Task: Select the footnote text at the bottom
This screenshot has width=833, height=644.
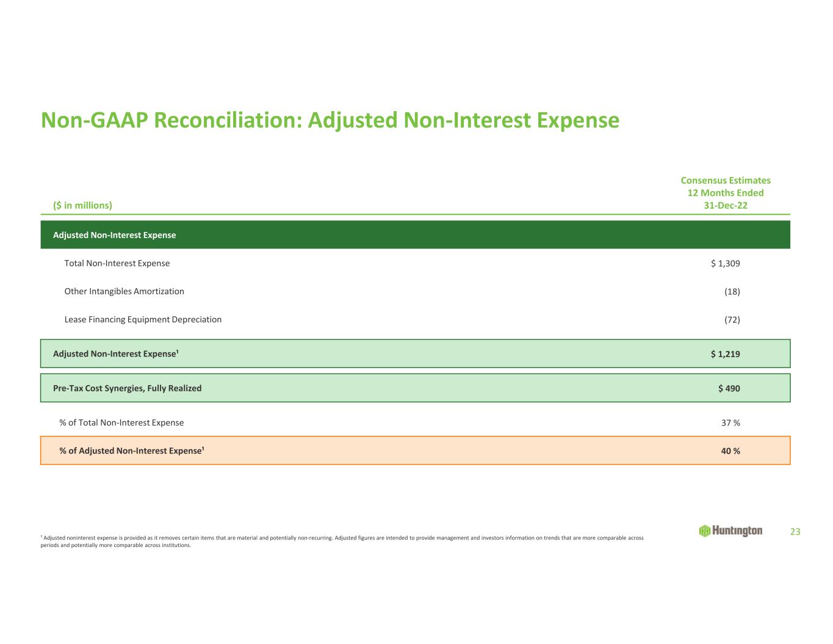Action: (x=342, y=542)
